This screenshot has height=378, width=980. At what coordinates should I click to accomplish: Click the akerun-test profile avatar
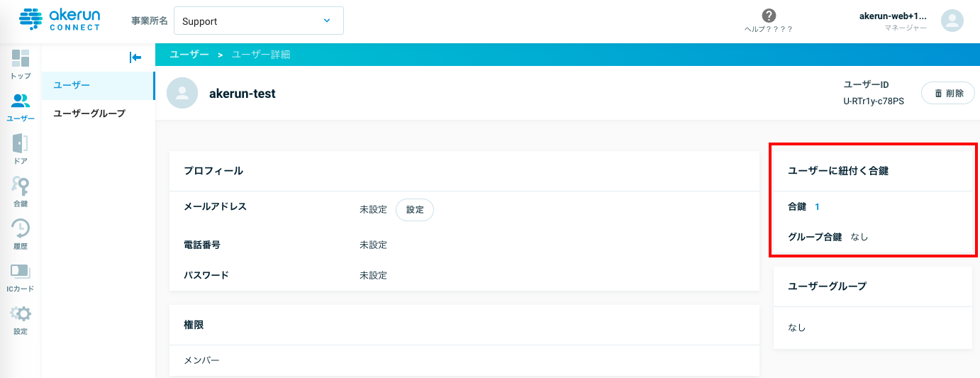click(x=182, y=93)
